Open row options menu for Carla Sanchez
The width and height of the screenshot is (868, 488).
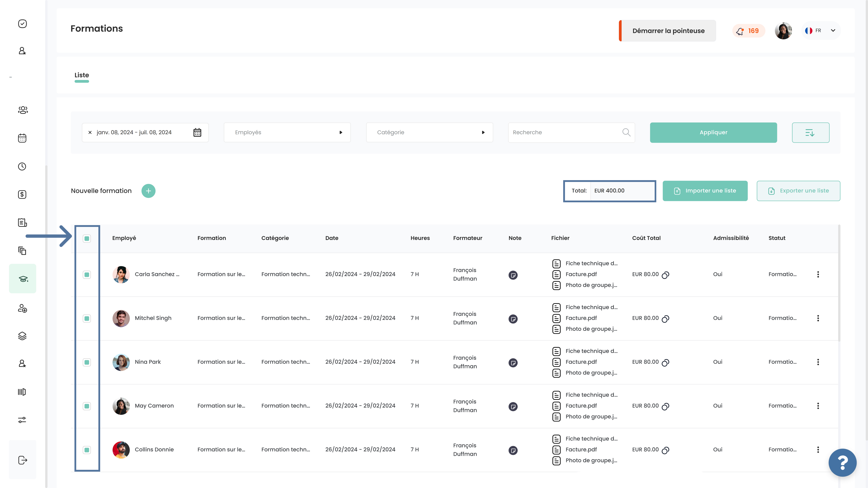pyautogui.click(x=818, y=274)
